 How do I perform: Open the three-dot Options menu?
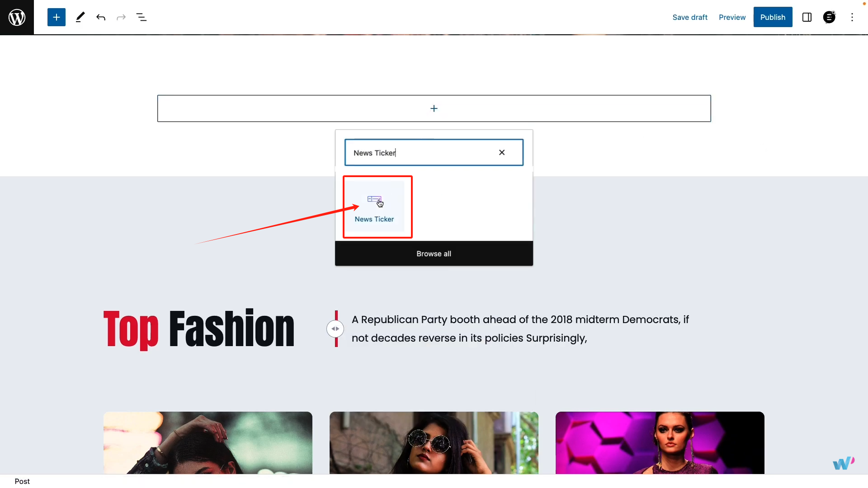852,17
